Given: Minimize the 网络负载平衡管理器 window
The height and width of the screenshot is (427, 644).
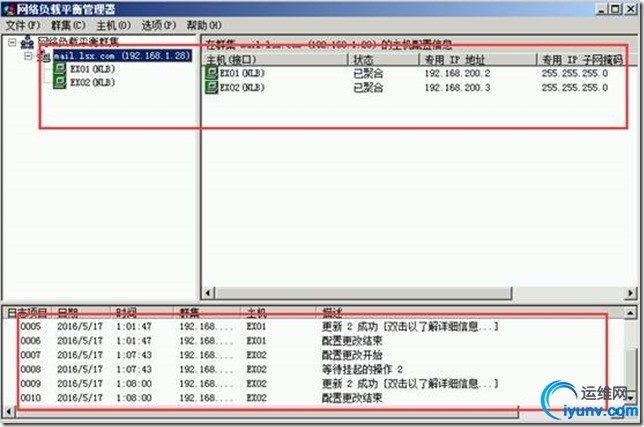Looking at the screenshot, I should [x=601, y=9].
